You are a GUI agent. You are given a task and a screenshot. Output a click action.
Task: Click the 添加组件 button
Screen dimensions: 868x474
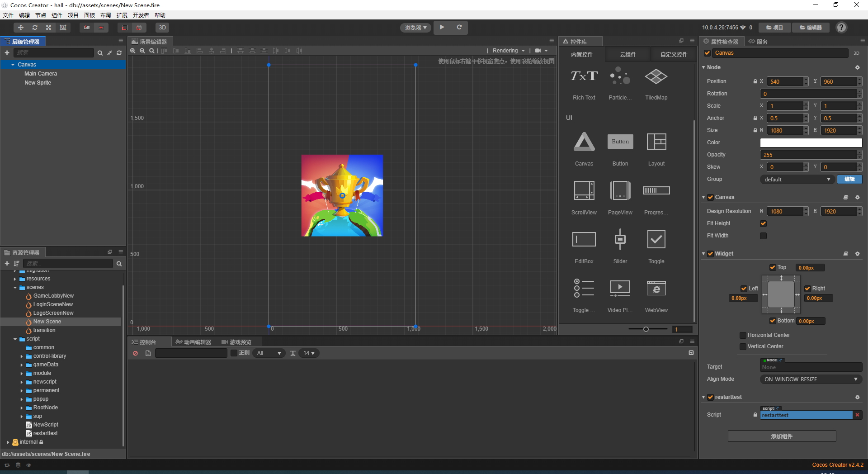tap(782, 436)
